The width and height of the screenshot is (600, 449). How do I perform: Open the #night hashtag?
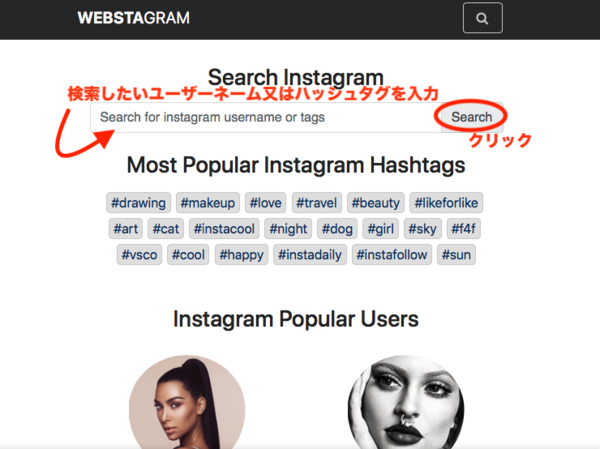[288, 229]
